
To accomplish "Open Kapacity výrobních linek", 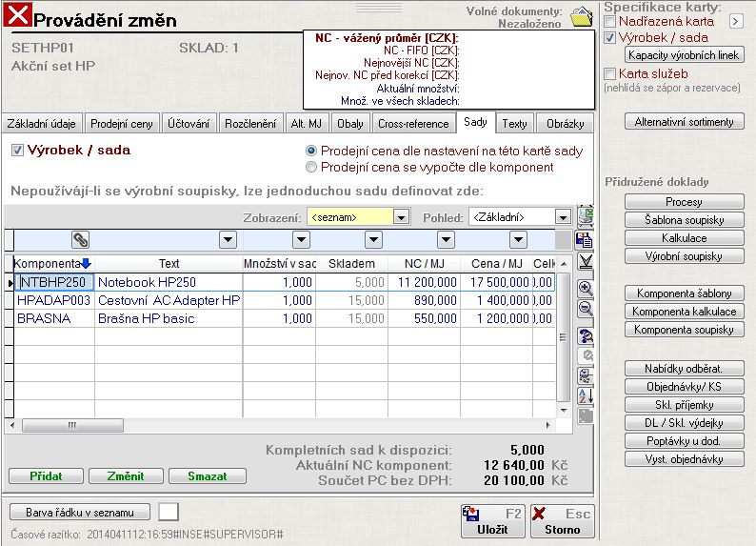I will click(684, 55).
